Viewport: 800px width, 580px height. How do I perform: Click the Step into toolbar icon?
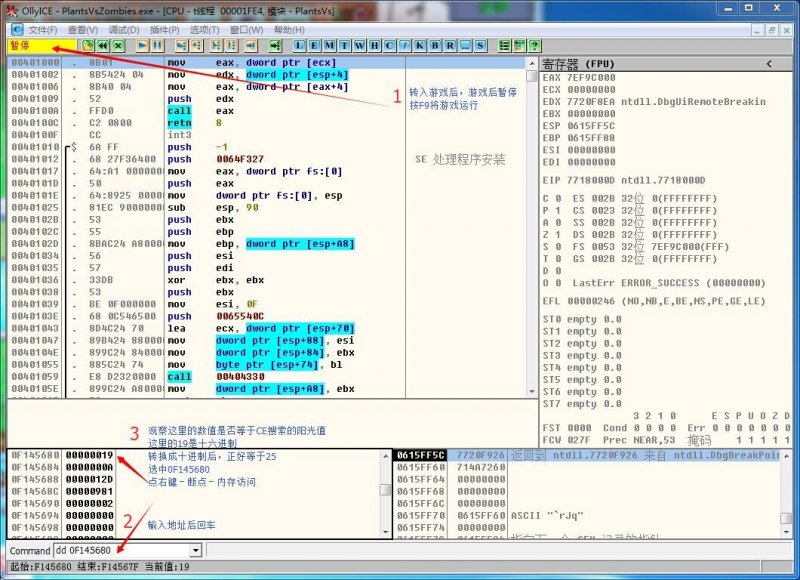pos(181,46)
